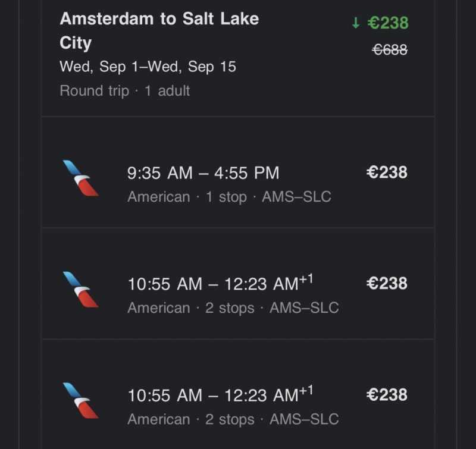Click €238 price on the middle flight row

click(x=387, y=284)
